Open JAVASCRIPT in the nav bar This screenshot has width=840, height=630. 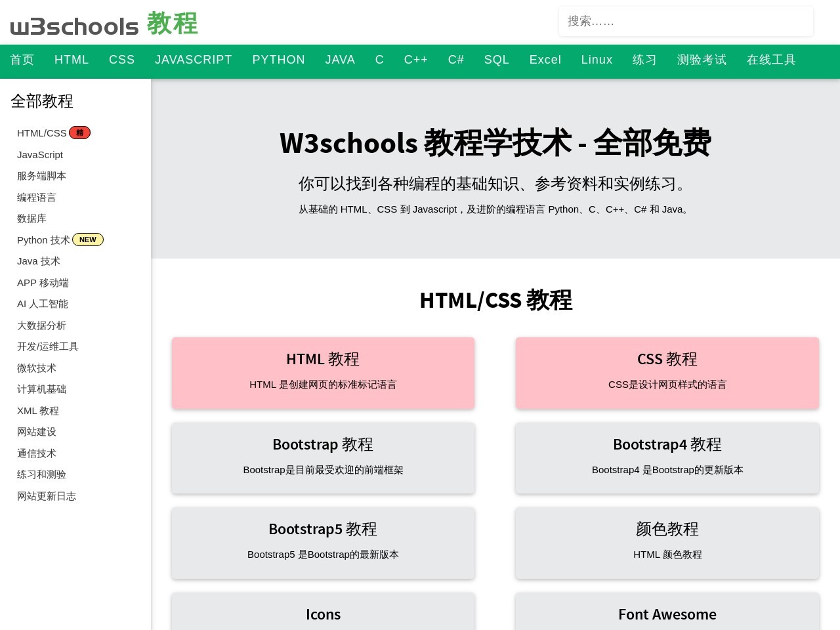click(x=194, y=60)
